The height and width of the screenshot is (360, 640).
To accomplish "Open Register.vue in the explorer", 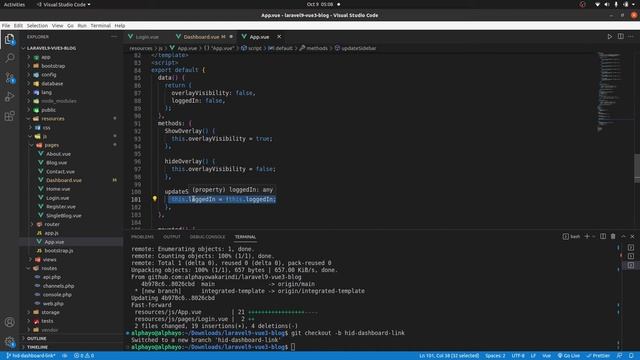I will point(61,207).
